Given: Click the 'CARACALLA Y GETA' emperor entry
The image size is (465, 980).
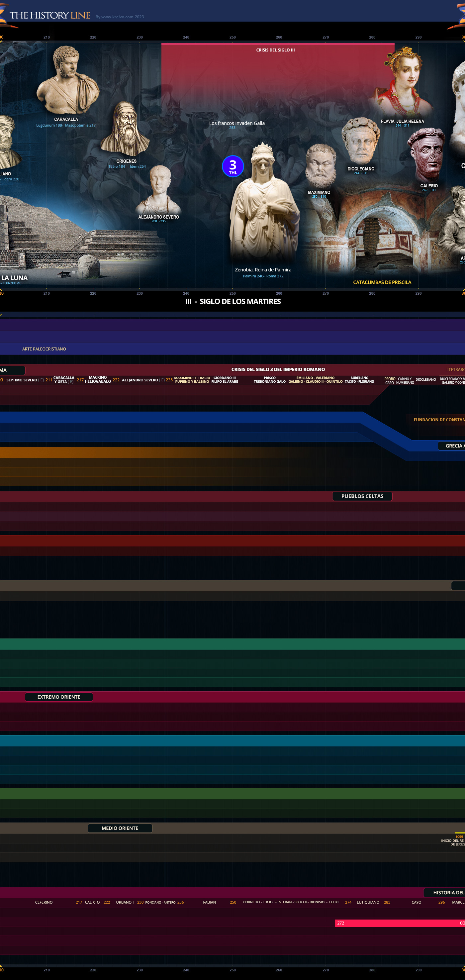Looking at the screenshot, I should (x=64, y=380).
